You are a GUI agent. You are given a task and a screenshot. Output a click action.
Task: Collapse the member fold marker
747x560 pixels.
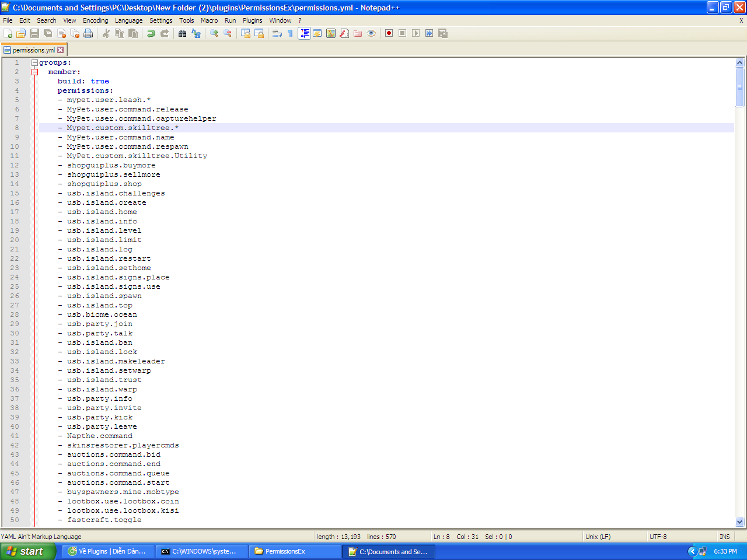(x=34, y=72)
